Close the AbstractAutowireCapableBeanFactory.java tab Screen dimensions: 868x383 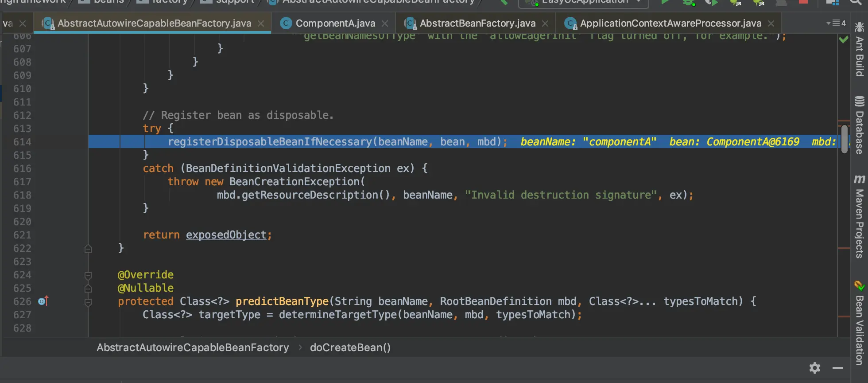261,23
